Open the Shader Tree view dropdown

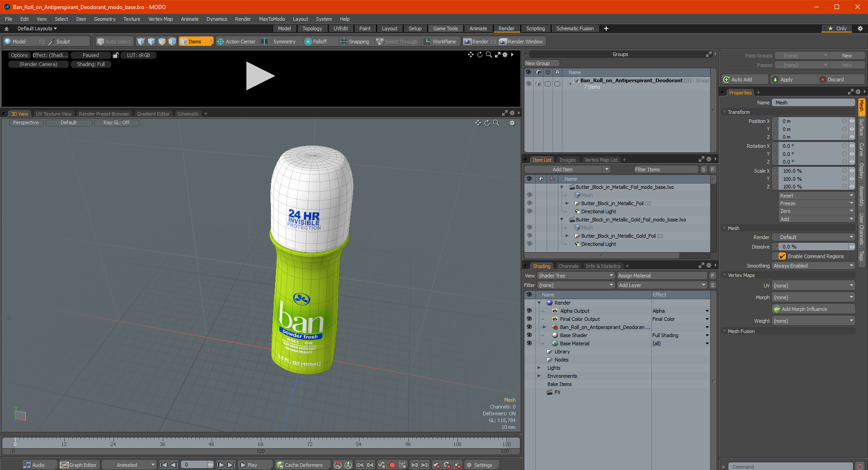point(576,276)
